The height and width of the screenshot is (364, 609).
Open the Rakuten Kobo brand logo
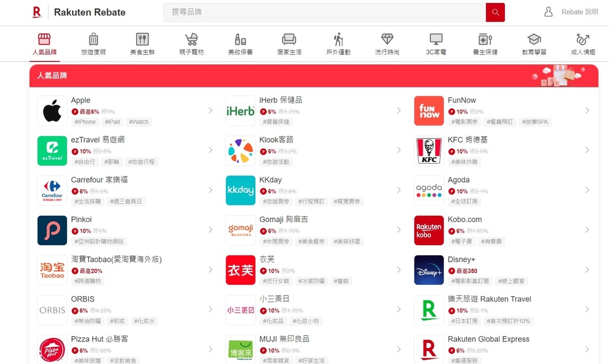pyautogui.click(x=429, y=230)
